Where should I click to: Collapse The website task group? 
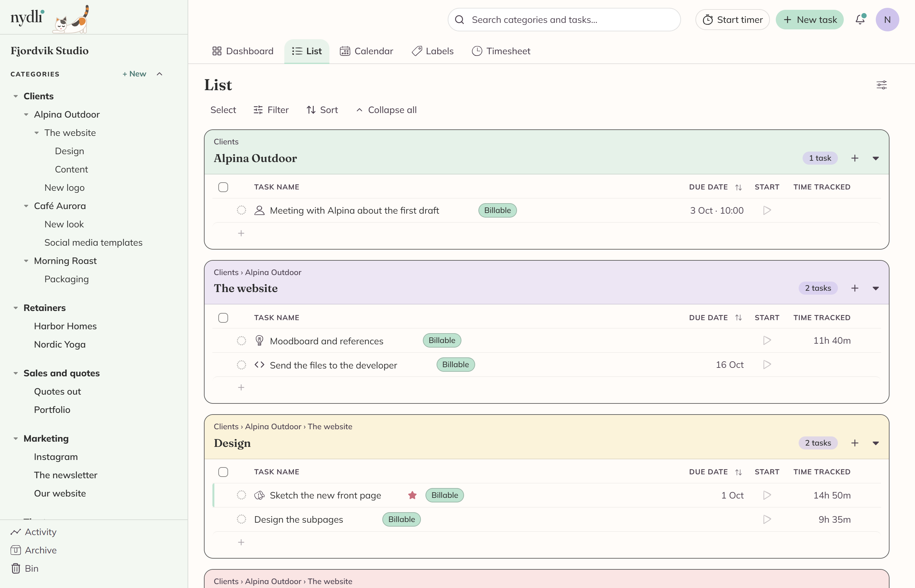click(876, 289)
